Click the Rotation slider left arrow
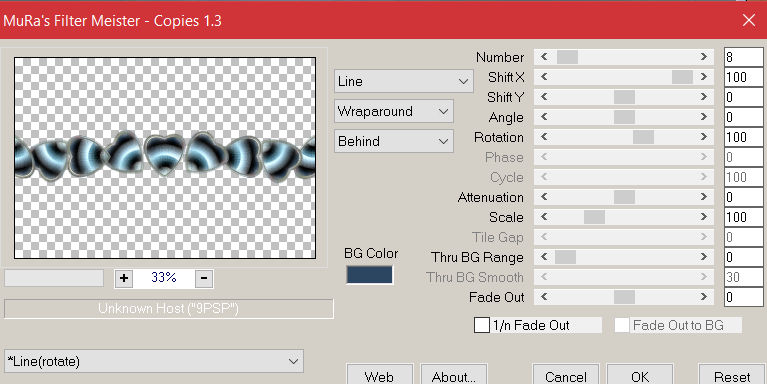This screenshot has width=767, height=384. (544, 137)
